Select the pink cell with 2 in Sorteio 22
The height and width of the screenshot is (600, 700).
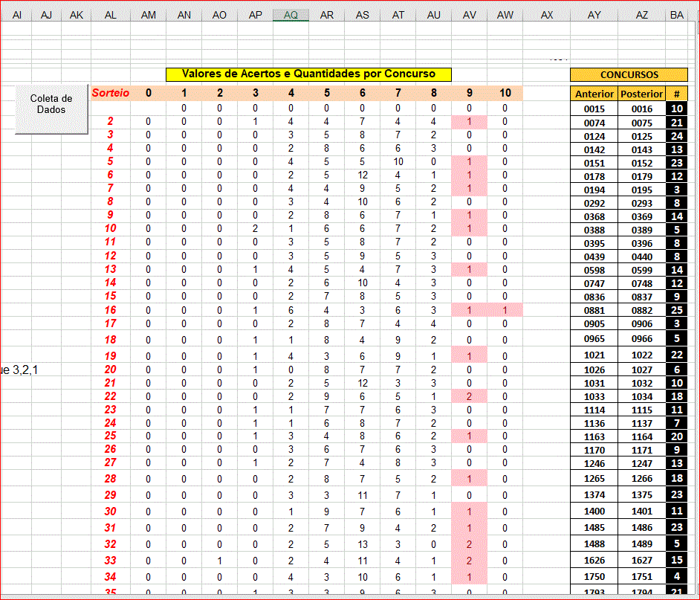469,396
